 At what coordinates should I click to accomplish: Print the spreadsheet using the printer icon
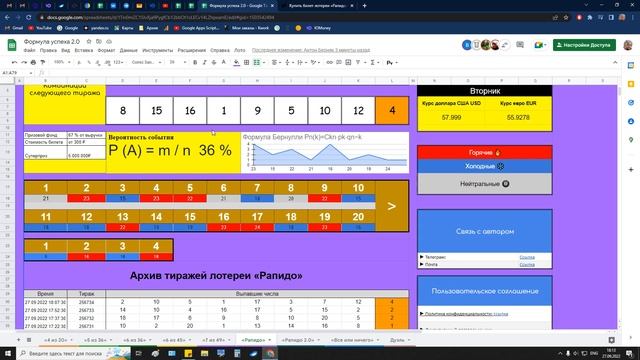pyautogui.click(x=33, y=62)
